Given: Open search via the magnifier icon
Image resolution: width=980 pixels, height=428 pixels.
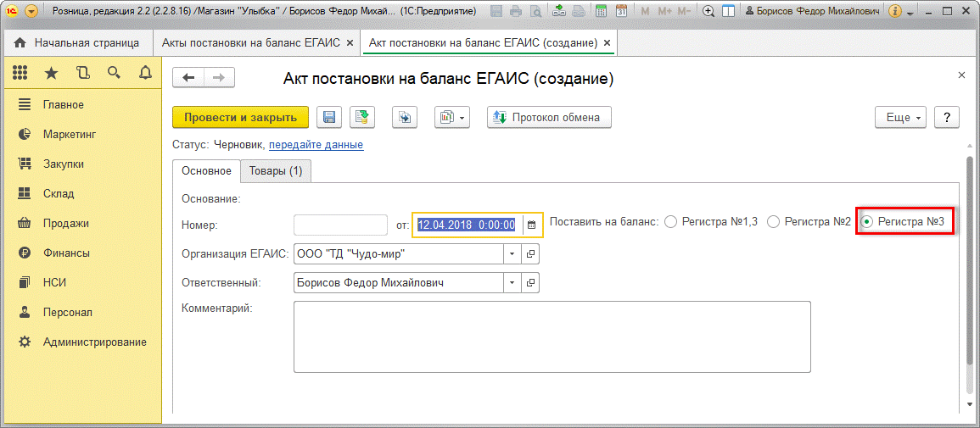Looking at the screenshot, I should (x=114, y=74).
